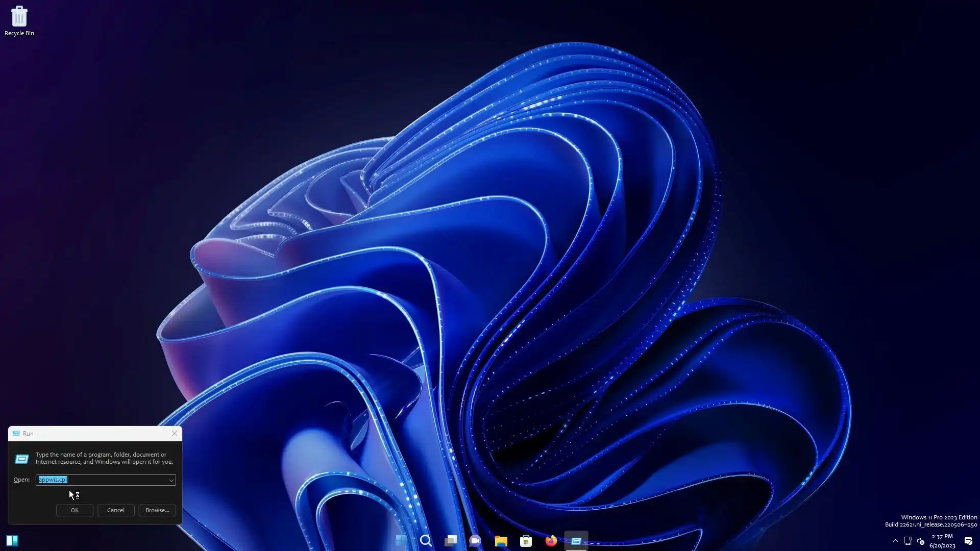Open File Explorer from taskbar

[501, 541]
